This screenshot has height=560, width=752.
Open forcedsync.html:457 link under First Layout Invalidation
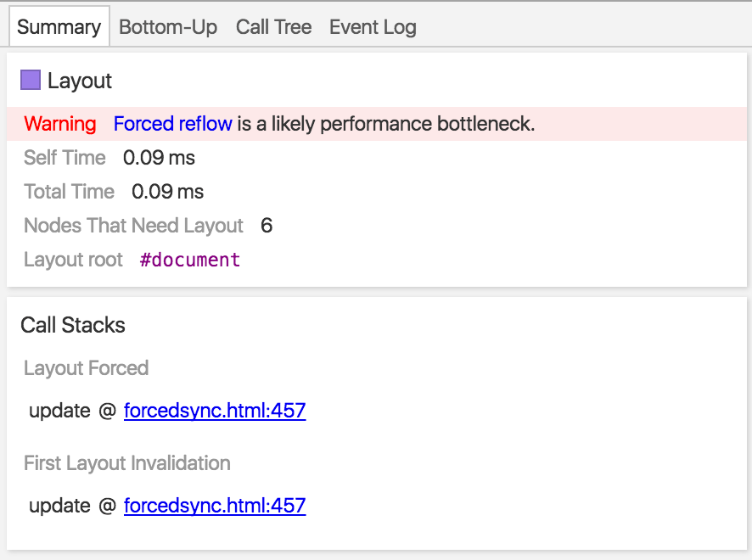click(215, 507)
